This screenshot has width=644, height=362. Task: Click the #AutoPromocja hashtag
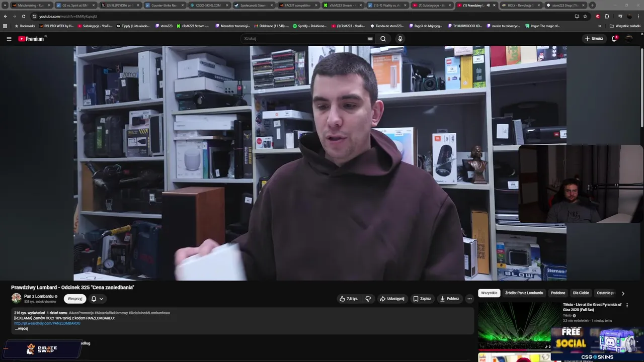pyautogui.click(x=81, y=313)
